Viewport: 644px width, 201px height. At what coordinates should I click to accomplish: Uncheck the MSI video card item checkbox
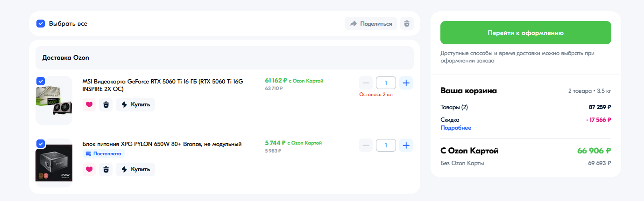click(x=41, y=81)
